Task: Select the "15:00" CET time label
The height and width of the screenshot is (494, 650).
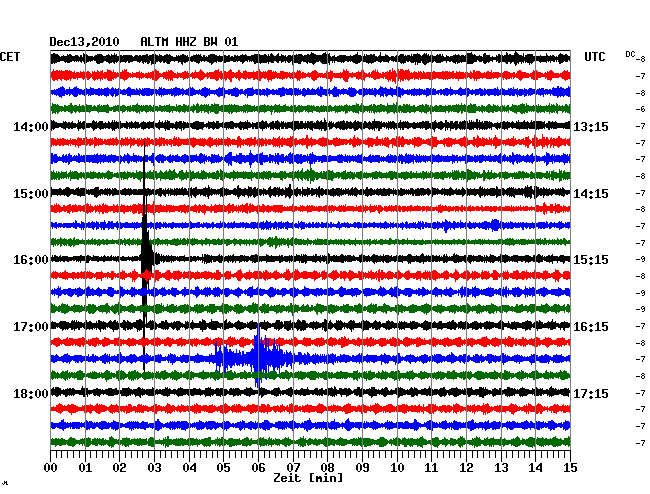Action: click(31, 194)
